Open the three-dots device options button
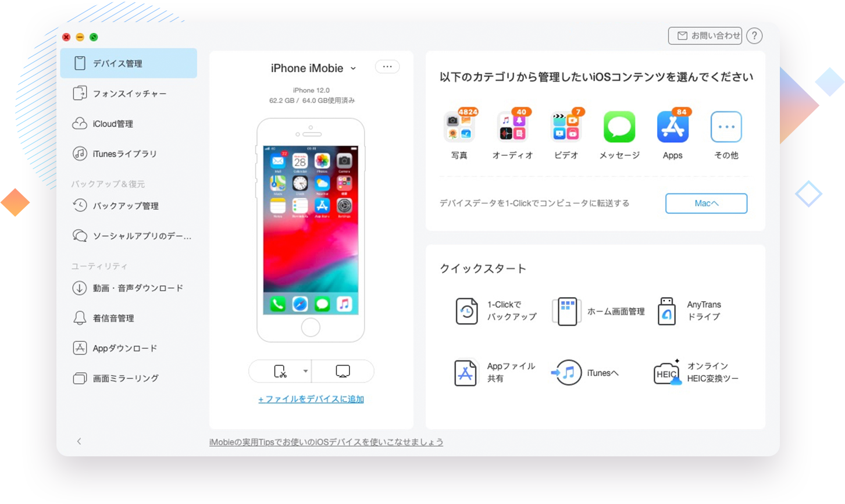This screenshot has width=845, height=504. (387, 67)
